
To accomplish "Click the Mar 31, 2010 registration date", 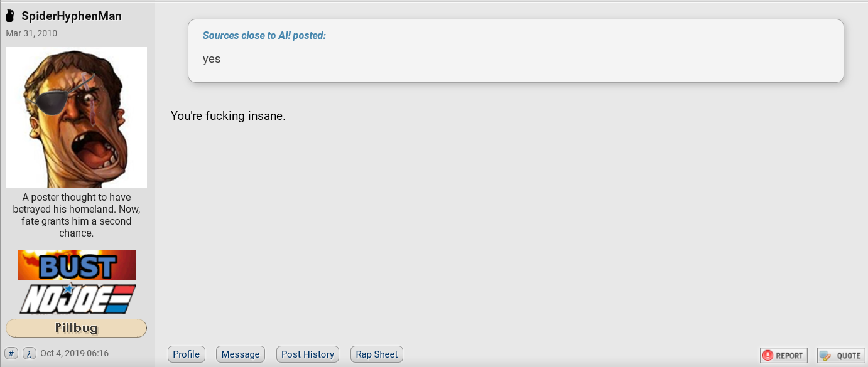I will coord(31,33).
